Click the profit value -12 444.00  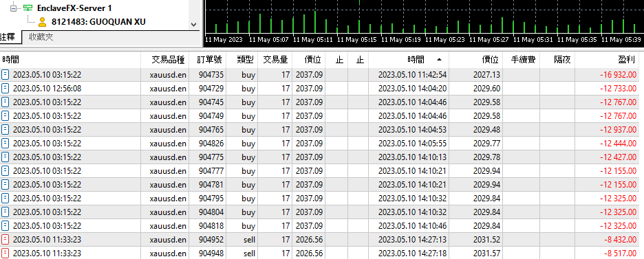[618, 144]
